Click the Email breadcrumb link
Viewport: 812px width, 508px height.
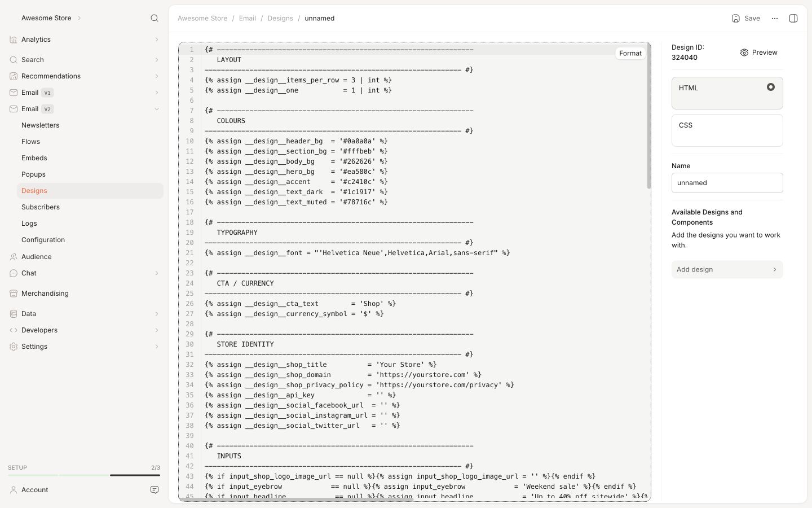[248, 18]
